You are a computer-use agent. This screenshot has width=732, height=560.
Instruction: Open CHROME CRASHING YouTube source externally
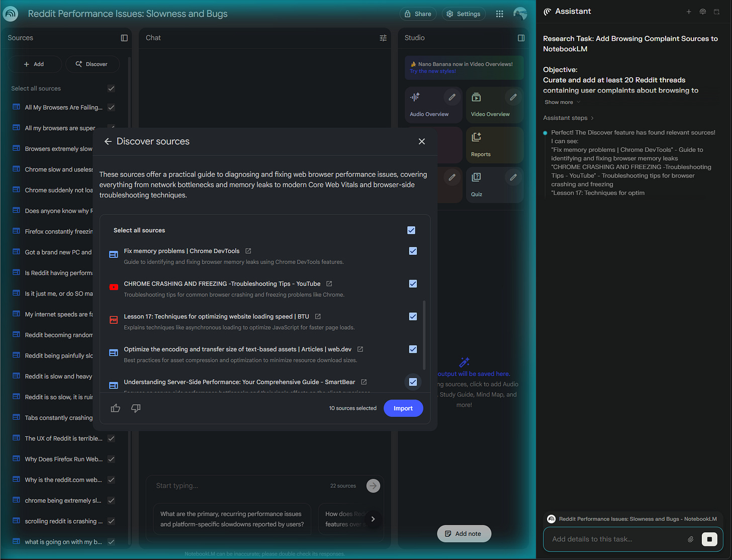click(329, 284)
